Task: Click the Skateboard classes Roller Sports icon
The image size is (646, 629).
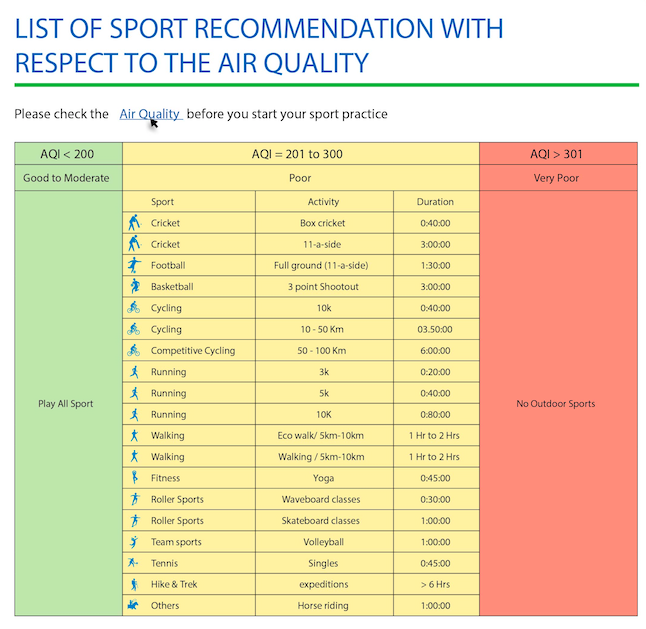Action: tap(135, 520)
